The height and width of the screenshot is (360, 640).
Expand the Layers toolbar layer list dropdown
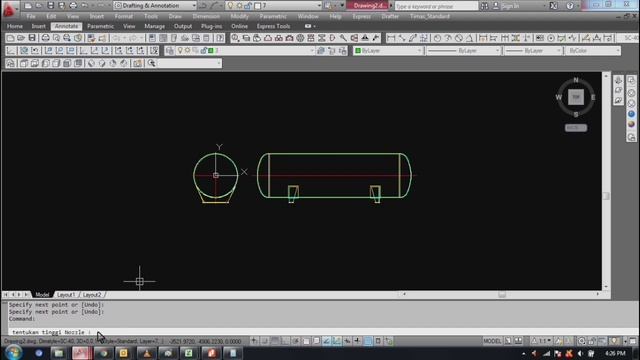[x=312, y=51]
